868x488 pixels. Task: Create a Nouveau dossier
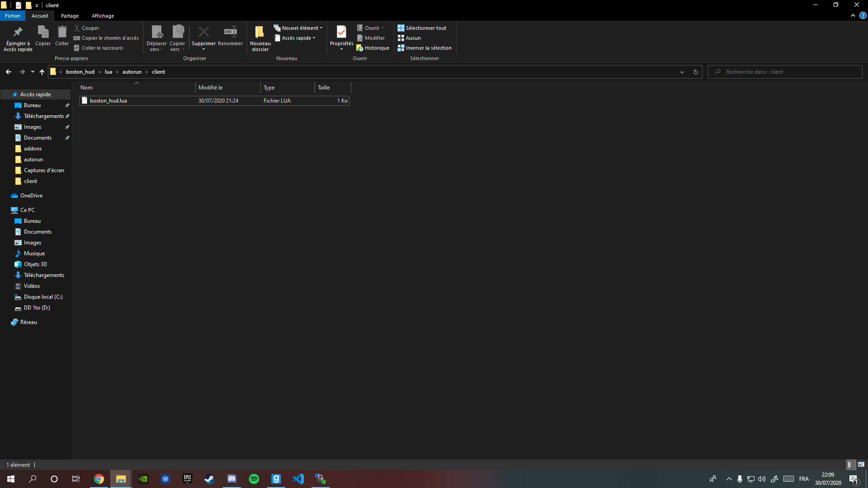pyautogui.click(x=260, y=38)
